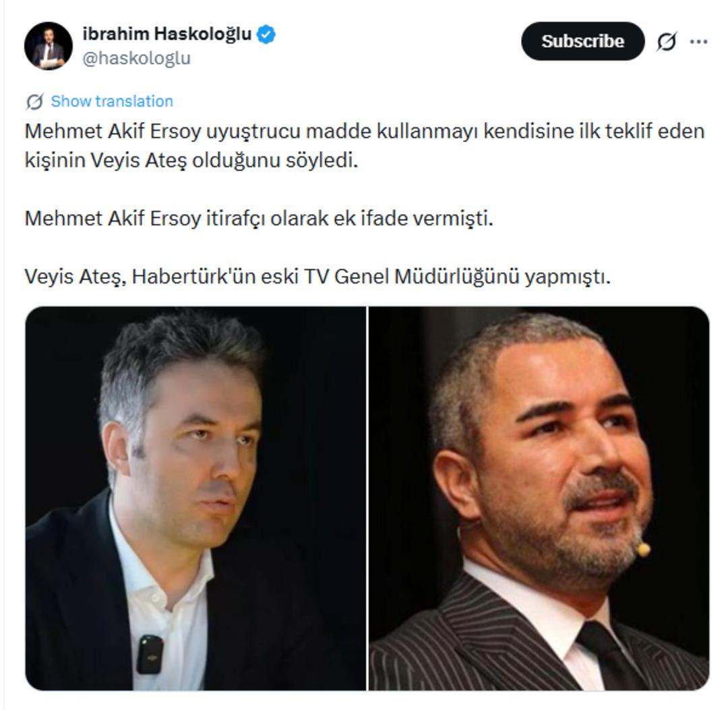Open the left photo of man in black blazer

(x=195, y=498)
